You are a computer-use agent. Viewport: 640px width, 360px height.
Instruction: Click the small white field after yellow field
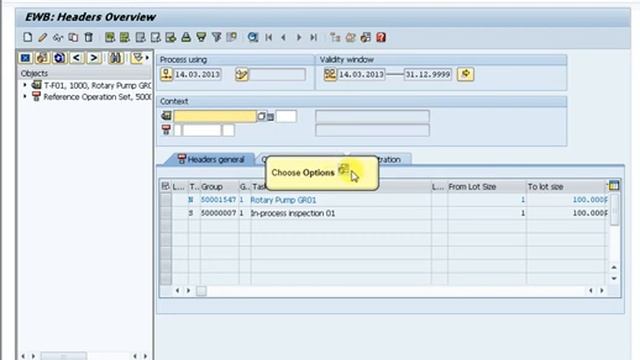coord(286,116)
